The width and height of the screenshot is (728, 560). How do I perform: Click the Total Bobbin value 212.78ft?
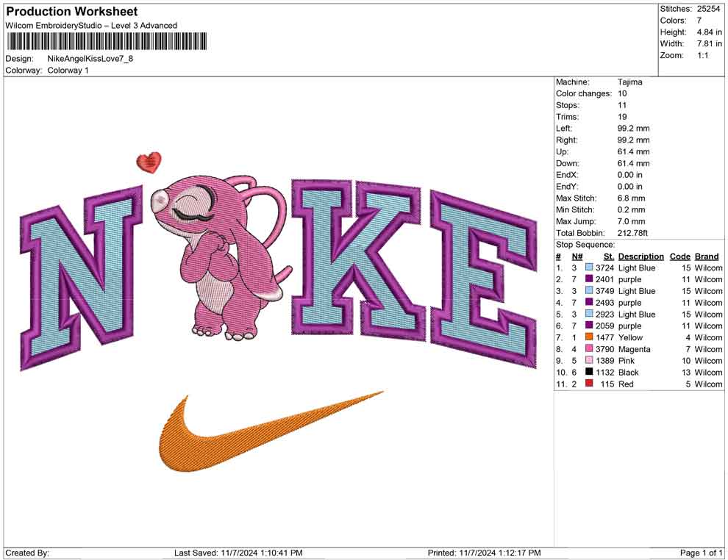(x=632, y=232)
